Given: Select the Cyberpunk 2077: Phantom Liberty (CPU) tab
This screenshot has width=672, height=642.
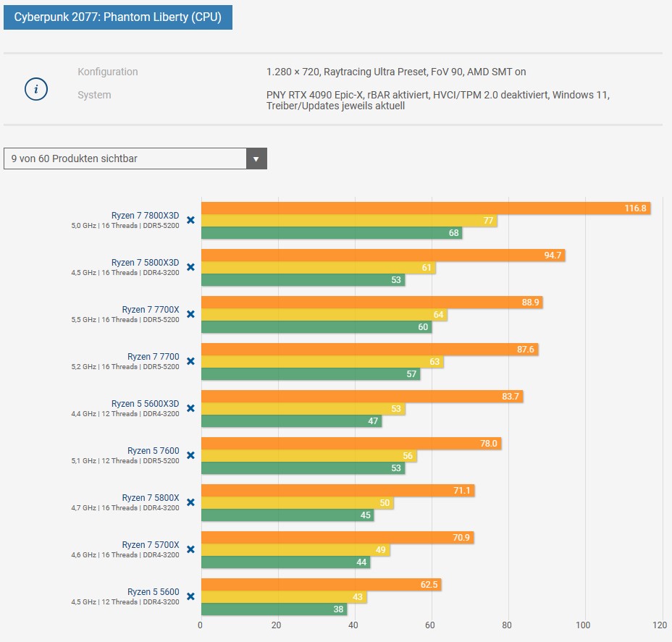Looking at the screenshot, I should coord(118,17).
